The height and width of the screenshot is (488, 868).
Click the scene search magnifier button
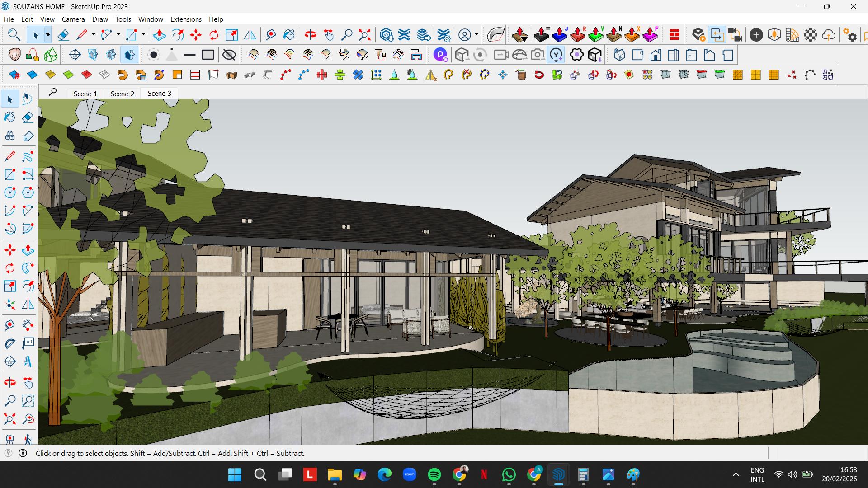tap(53, 92)
